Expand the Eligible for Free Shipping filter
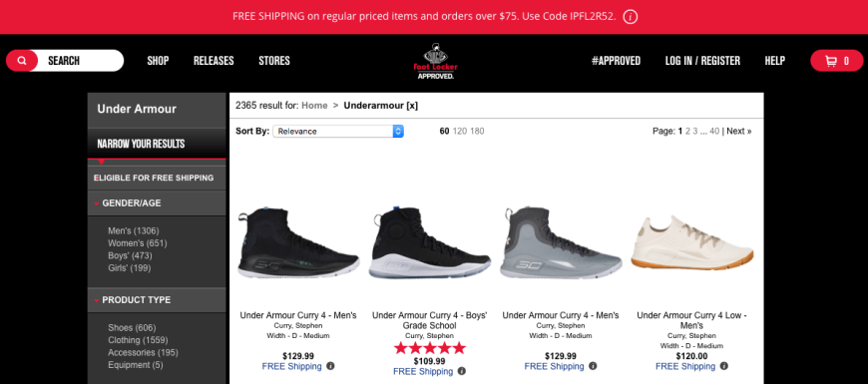 click(x=157, y=178)
